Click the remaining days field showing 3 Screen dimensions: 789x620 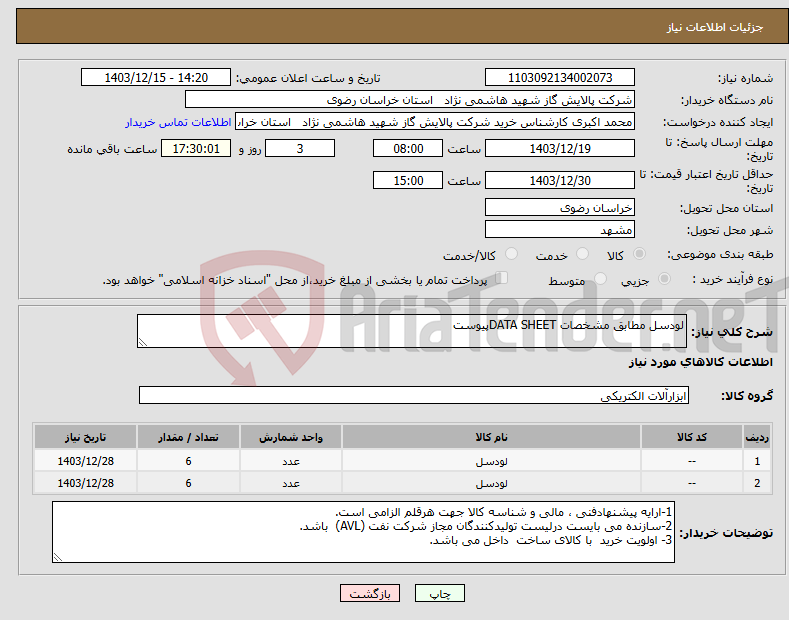point(300,148)
